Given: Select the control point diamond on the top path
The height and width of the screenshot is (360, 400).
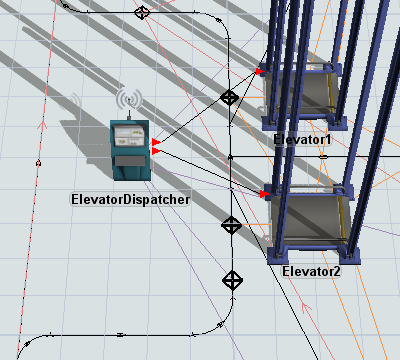Looking at the screenshot, I should click(x=142, y=13).
